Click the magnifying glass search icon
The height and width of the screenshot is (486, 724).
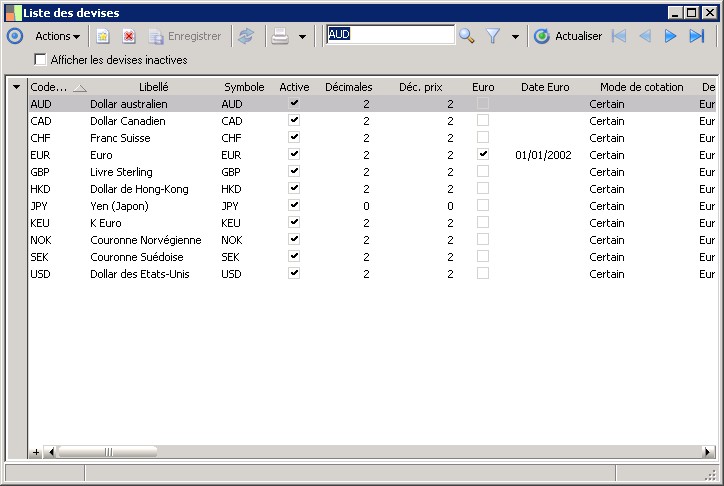467,36
